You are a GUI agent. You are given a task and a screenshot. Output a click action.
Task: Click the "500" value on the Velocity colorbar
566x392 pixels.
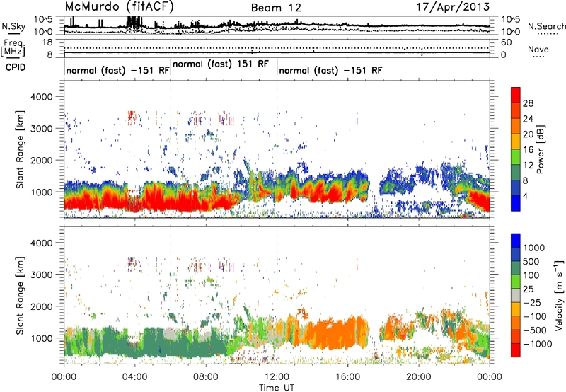pyautogui.click(x=531, y=262)
